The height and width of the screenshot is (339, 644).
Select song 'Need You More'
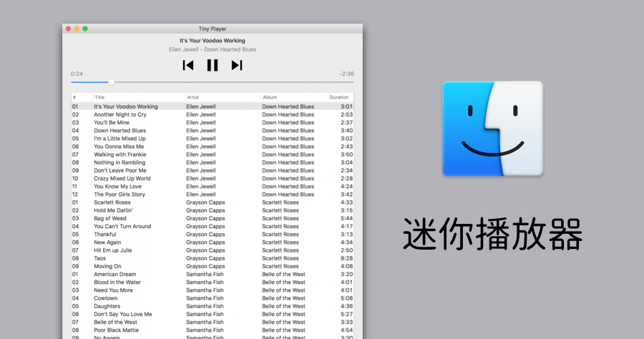pyautogui.click(x=113, y=290)
